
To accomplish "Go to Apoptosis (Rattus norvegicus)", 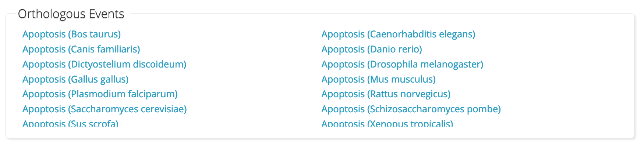I will [x=386, y=94].
